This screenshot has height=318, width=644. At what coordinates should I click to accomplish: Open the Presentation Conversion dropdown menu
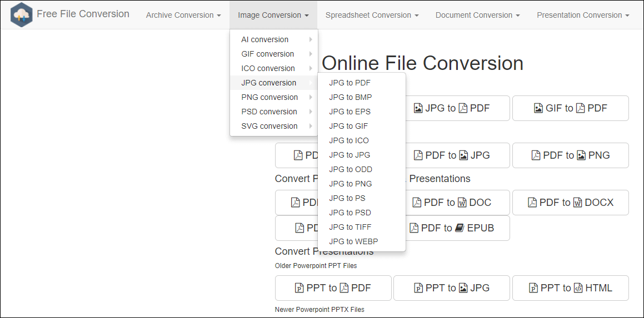point(583,15)
